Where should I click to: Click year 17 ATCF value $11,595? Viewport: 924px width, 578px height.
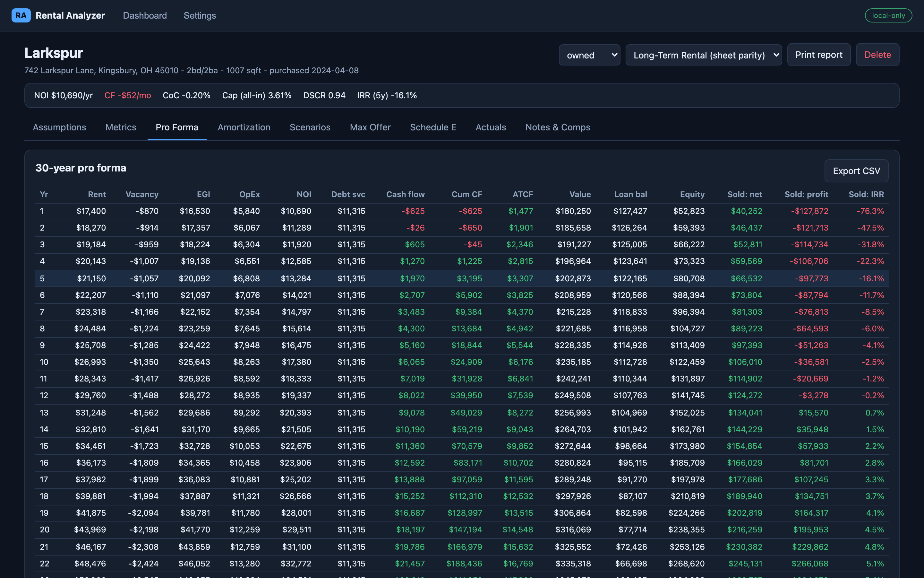pos(518,479)
